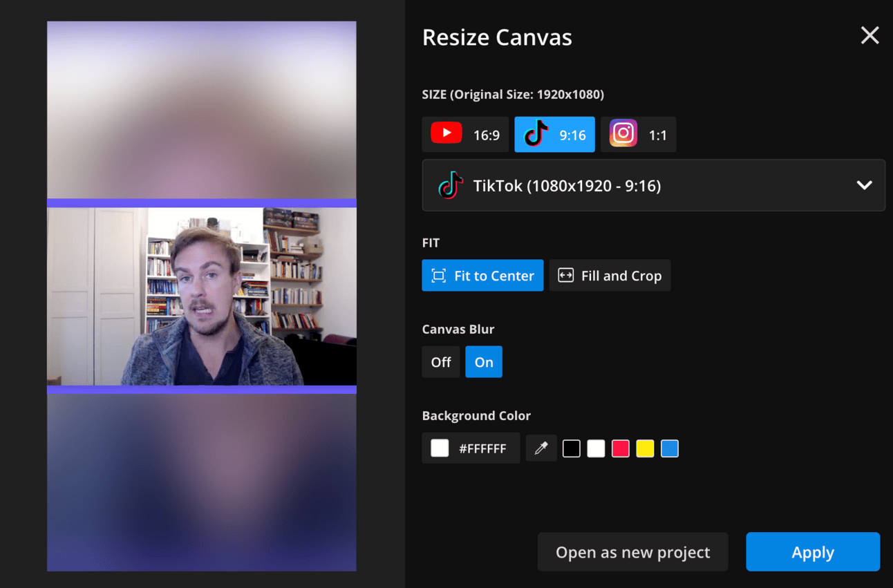The width and height of the screenshot is (893, 588).
Task: Activate the eyedropper color picker tool
Action: coord(541,449)
